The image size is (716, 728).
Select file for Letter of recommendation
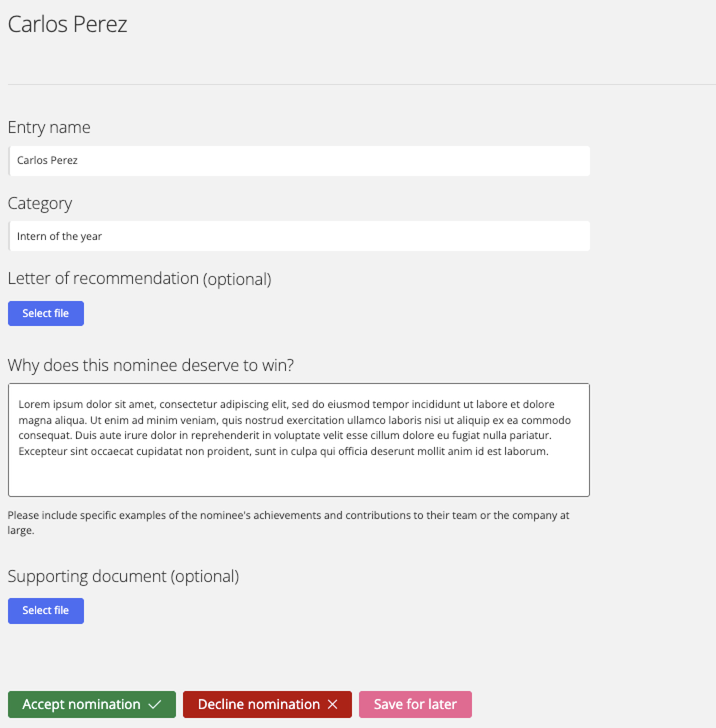46,313
